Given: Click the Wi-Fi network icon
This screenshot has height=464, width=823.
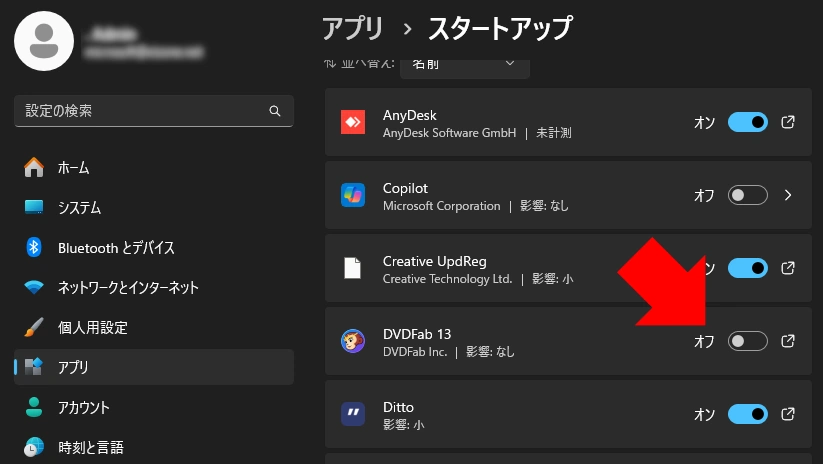Looking at the screenshot, I should coord(34,287).
